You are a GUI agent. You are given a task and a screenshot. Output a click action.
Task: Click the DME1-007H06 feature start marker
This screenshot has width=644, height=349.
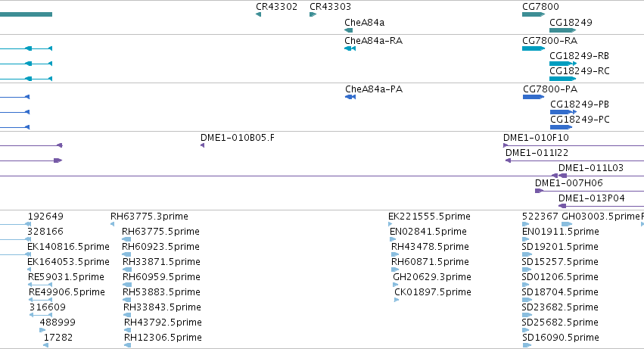pyautogui.click(x=539, y=191)
